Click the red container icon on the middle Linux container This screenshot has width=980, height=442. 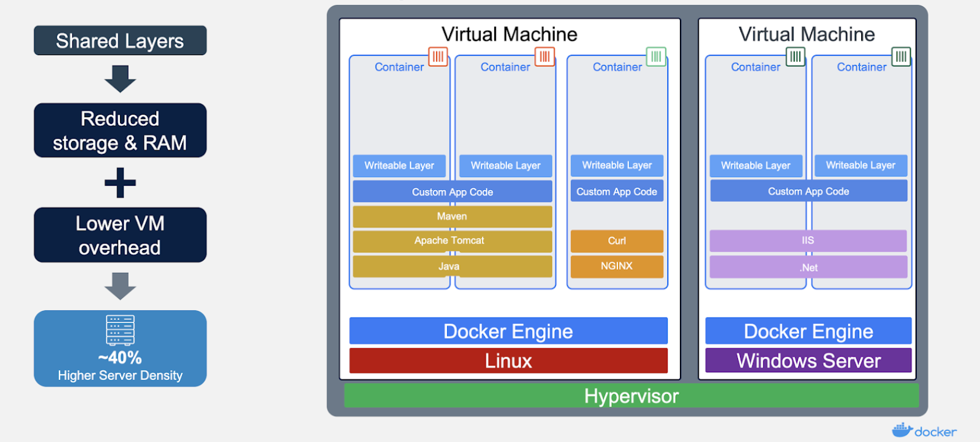(545, 57)
